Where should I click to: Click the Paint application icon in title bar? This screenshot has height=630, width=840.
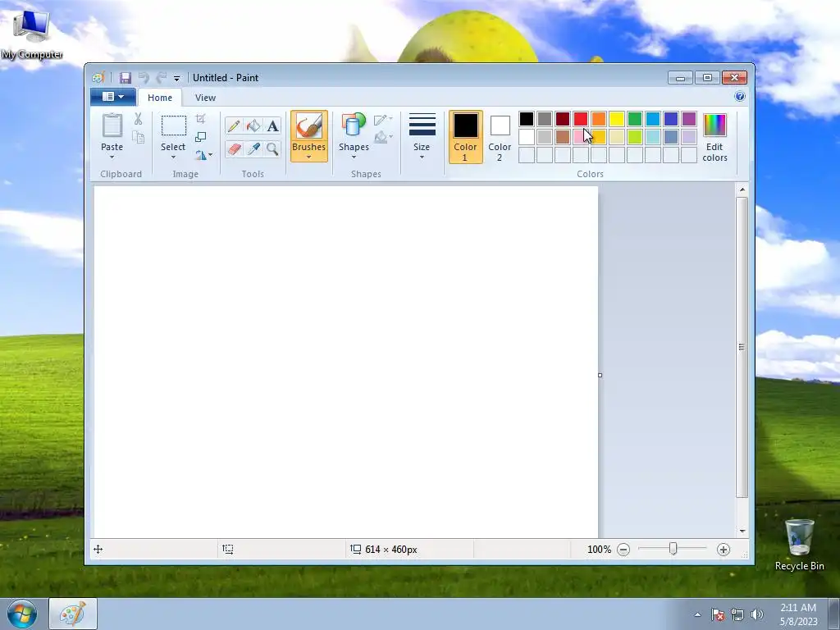coord(98,78)
